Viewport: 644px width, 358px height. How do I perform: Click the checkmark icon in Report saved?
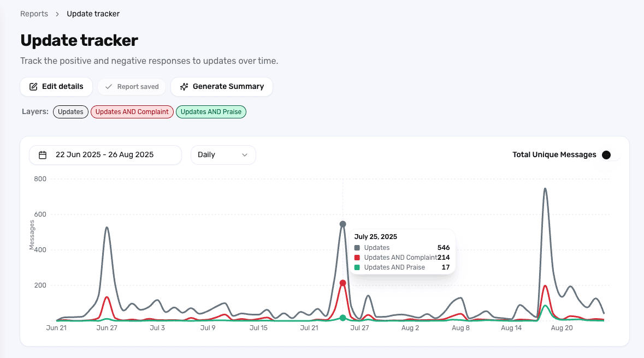point(108,86)
